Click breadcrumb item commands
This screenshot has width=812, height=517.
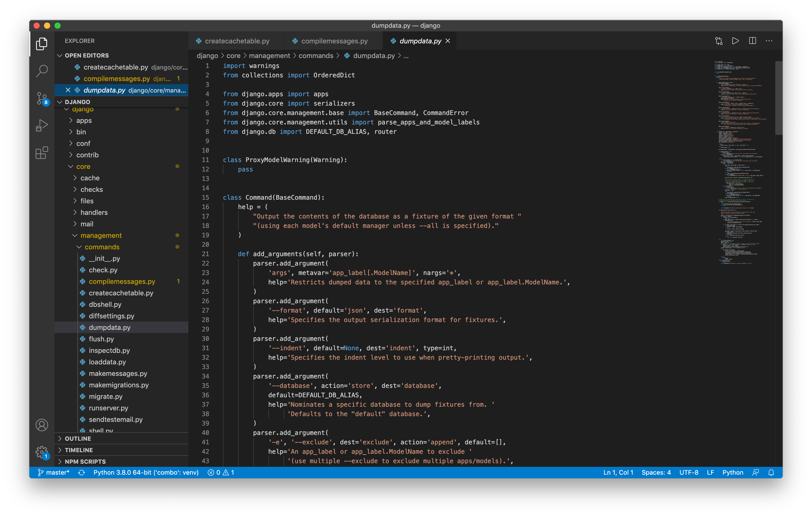click(x=316, y=56)
